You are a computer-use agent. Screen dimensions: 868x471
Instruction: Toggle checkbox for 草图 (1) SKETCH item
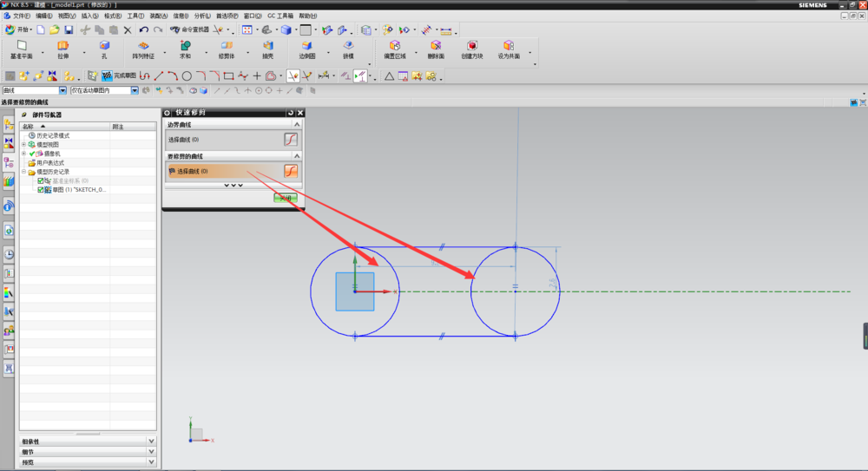click(x=40, y=189)
